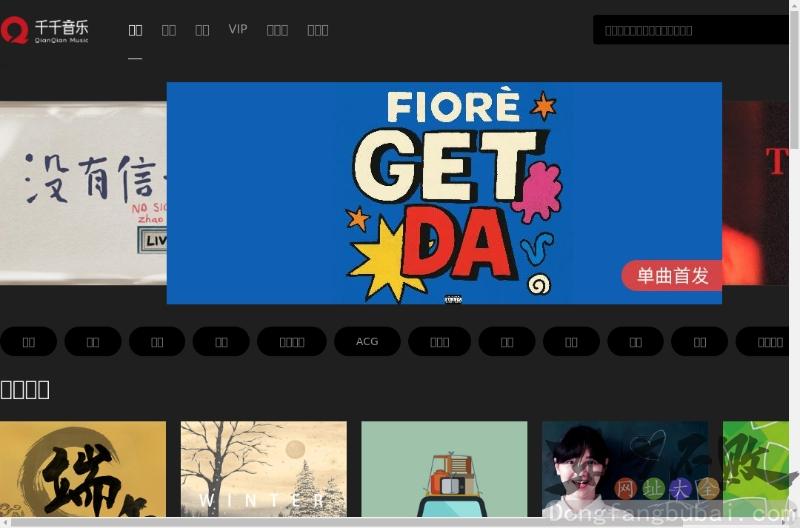This screenshot has width=800, height=528.
Task: Select the category pill right after ACG
Action: point(439,342)
